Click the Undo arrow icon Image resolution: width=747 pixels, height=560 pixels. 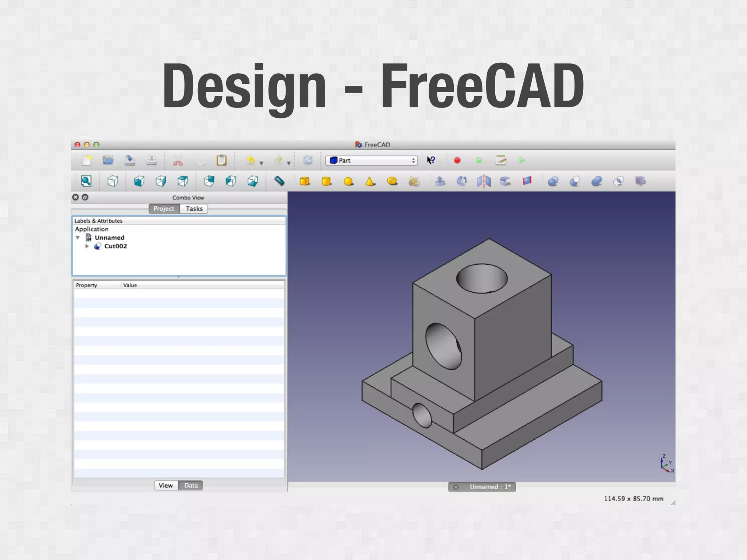pyautogui.click(x=251, y=160)
